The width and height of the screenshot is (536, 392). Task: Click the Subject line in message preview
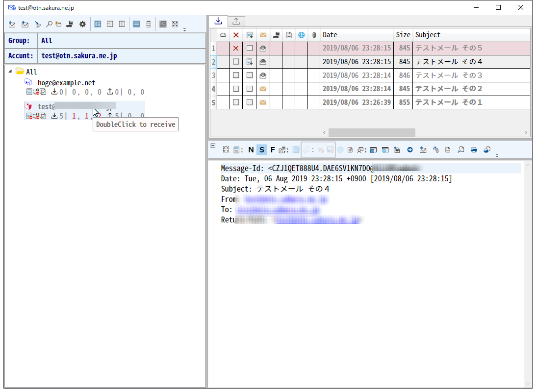click(275, 189)
